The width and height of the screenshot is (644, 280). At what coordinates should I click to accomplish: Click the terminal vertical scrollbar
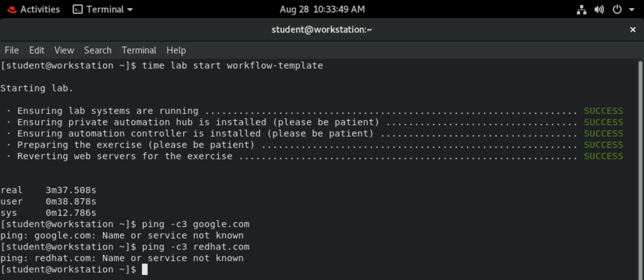(640, 170)
